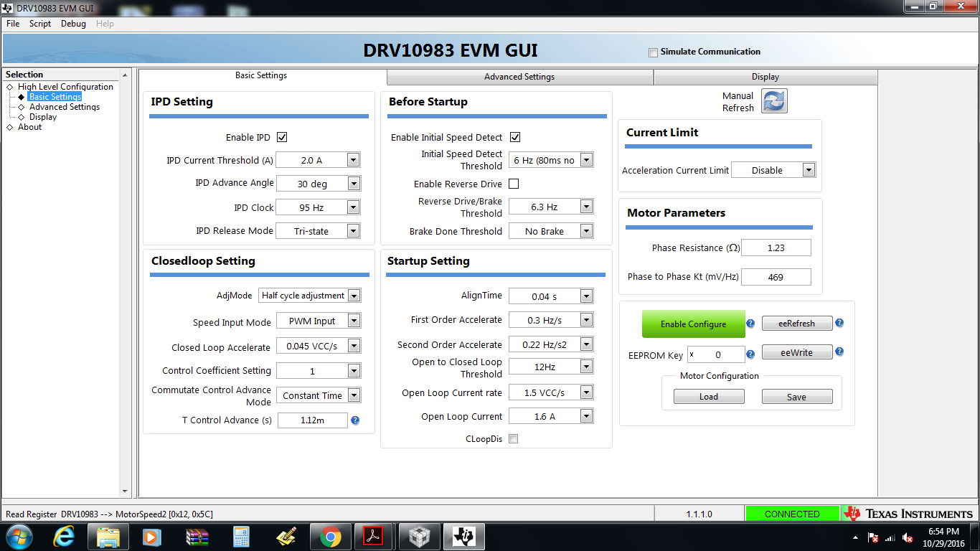Screen dimensions: 980x551
Task: Click Action Center flag icon in tray
Action: pos(873,537)
